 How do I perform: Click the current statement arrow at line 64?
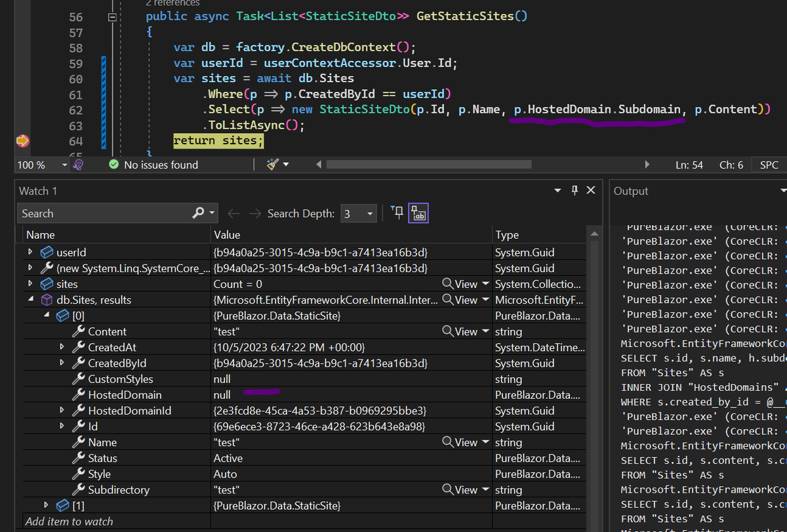pos(22,141)
